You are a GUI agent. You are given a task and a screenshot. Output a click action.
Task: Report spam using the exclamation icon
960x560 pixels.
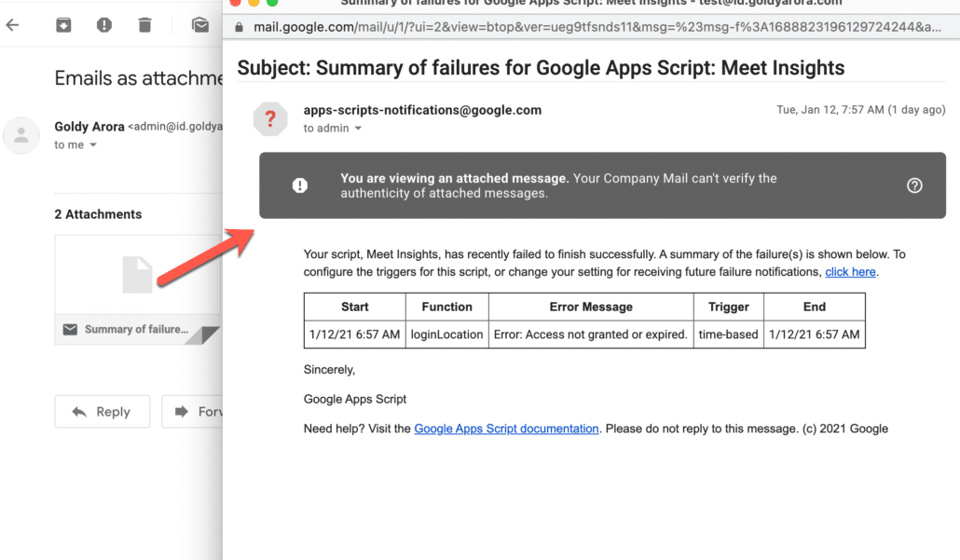pos(104,25)
